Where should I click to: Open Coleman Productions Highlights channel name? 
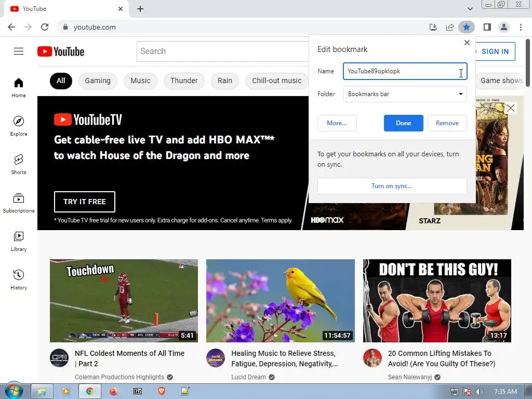(x=119, y=377)
